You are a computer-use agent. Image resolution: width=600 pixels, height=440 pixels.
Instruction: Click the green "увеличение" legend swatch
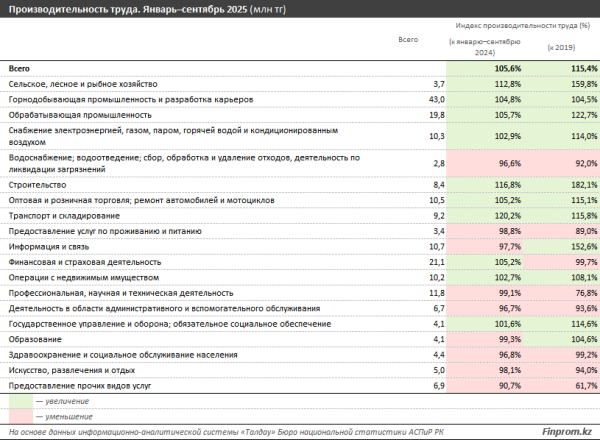(20, 400)
